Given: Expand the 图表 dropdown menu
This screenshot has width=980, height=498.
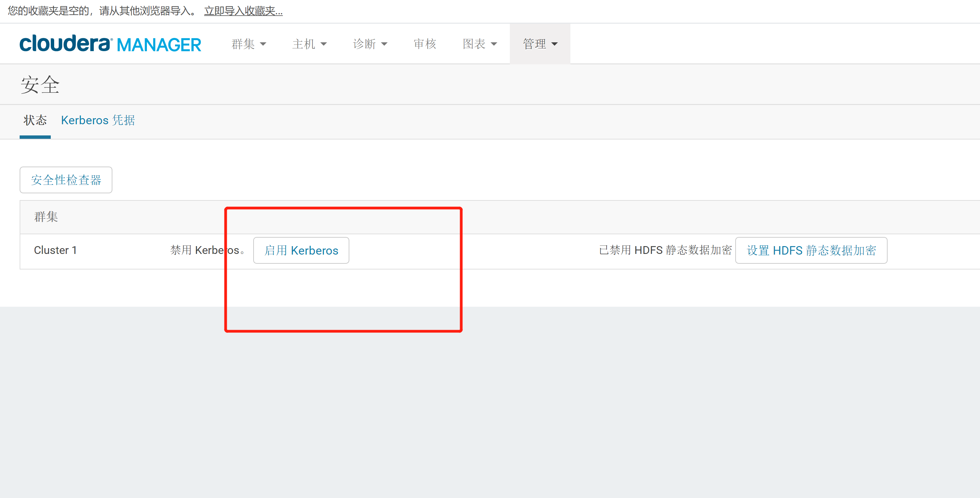Looking at the screenshot, I should point(480,44).
